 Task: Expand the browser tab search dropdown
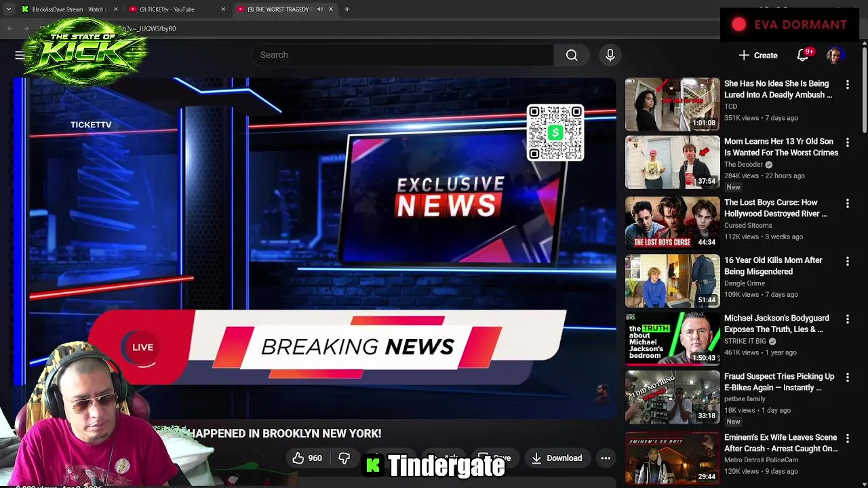point(9,9)
